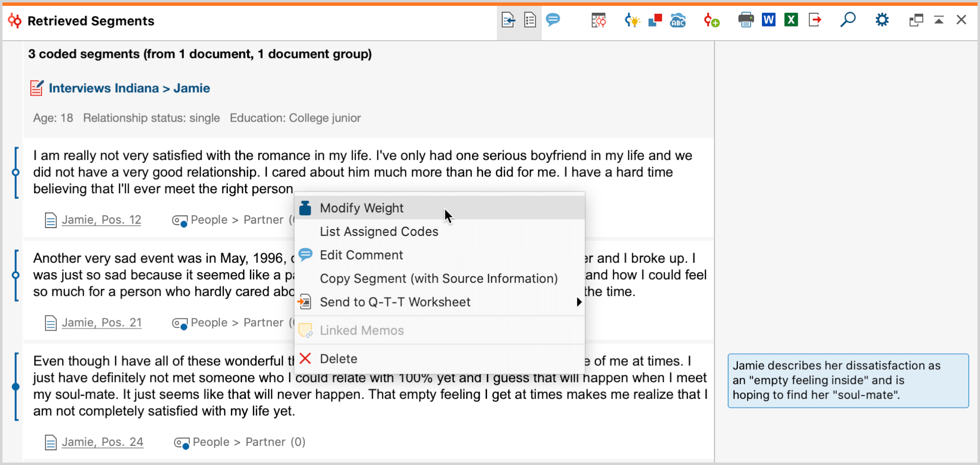The height and width of the screenshot is (465, 980).
Task: Open the Jamie, Pos. 12 source link
Action: click(x=101, y=220)
